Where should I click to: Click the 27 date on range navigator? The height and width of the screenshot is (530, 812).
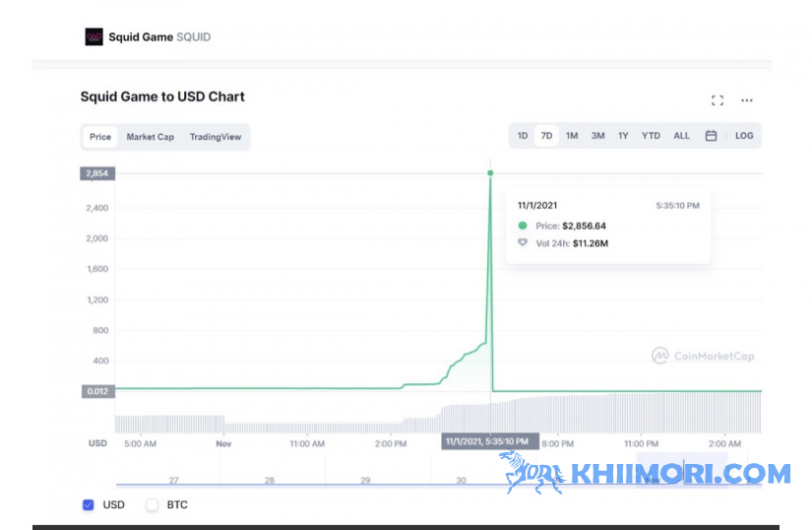tap(174, 481)
